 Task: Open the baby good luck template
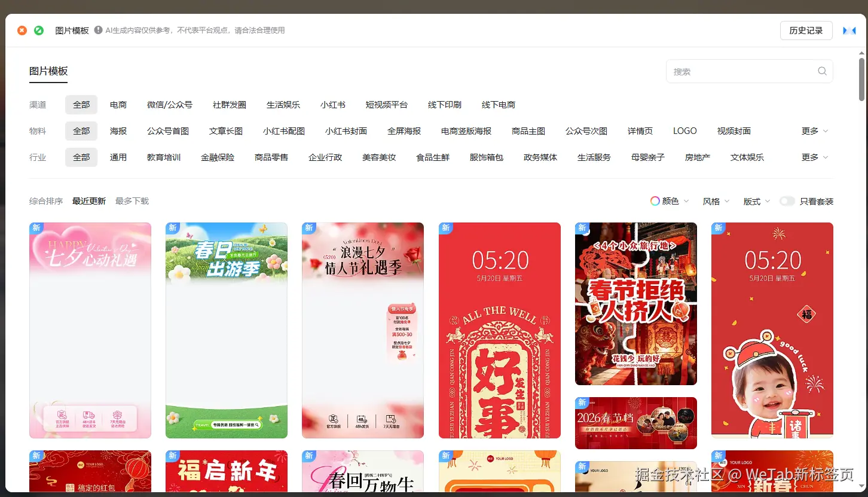772,330
